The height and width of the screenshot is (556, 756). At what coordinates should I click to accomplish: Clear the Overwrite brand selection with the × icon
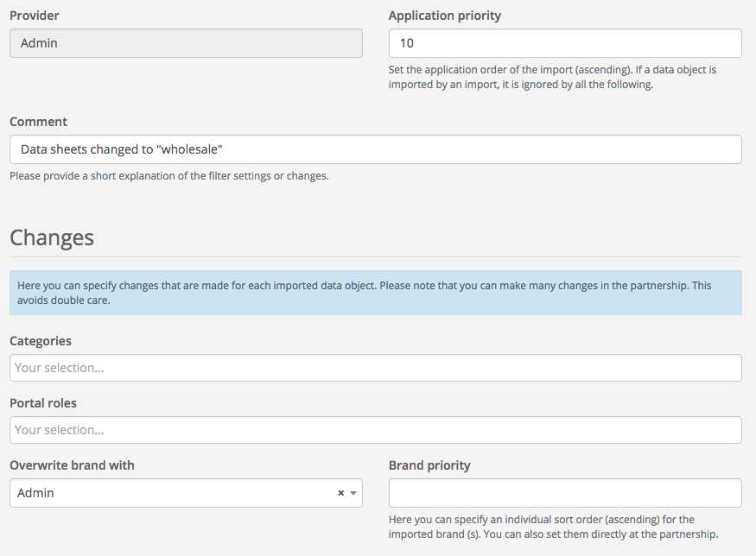(340, 493)
